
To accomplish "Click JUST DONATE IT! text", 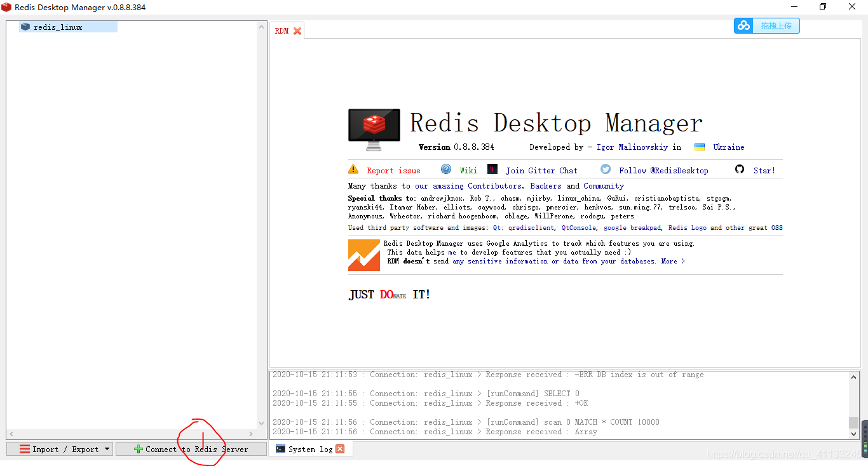I will 390,295.
